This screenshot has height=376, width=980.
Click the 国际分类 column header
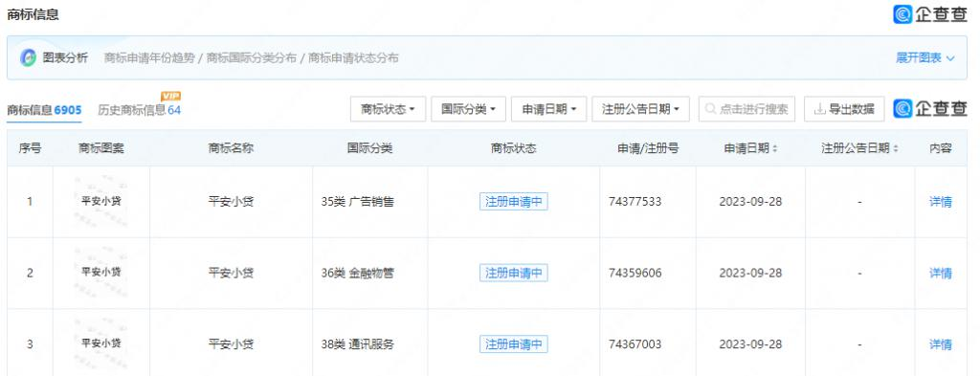370,148
